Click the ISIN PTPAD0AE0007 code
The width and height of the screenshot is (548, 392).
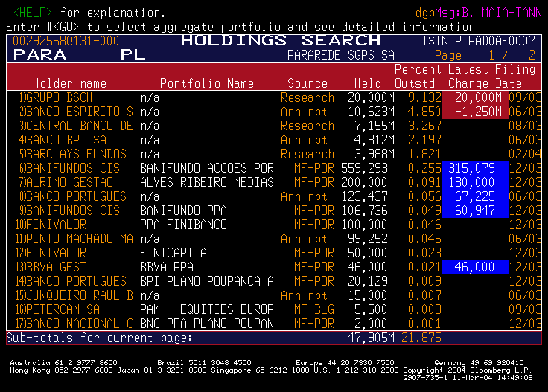(479, 41)
